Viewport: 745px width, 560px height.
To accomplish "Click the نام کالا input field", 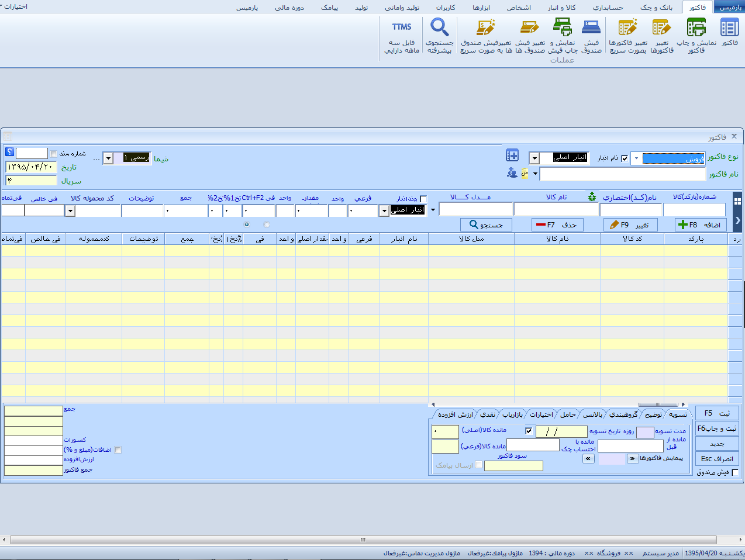I will (x=556, y=210).
